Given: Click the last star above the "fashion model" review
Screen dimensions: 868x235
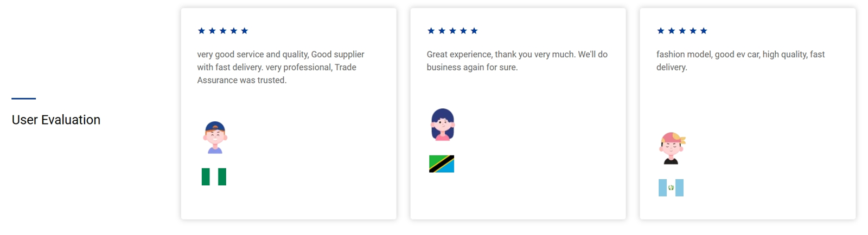Looking at the screenshot, I should pos(704,31).
